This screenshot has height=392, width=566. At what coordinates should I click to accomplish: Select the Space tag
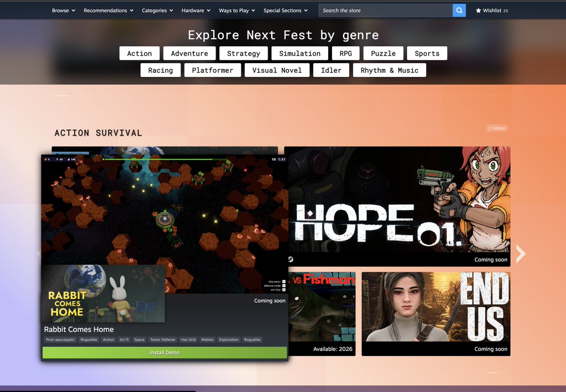pos(139,340)
